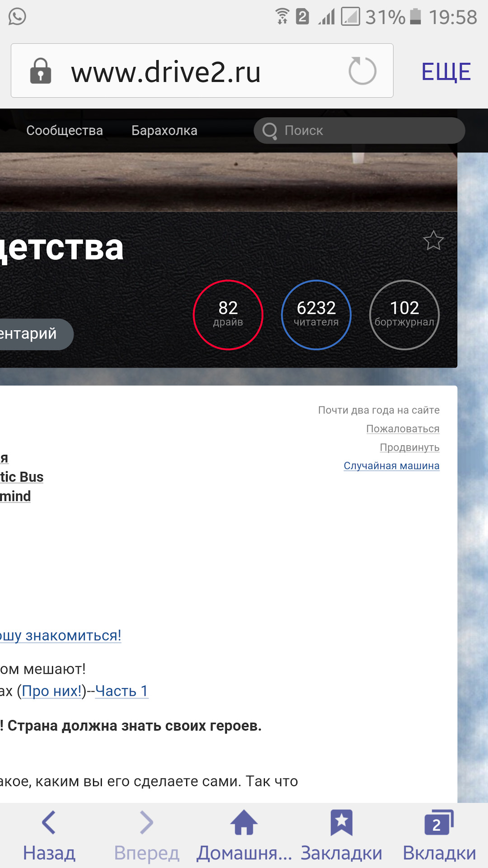488x868 pixels.
Task: Click the Пожаловаться link
Action: pyautogui.click(x=403, y=429)
